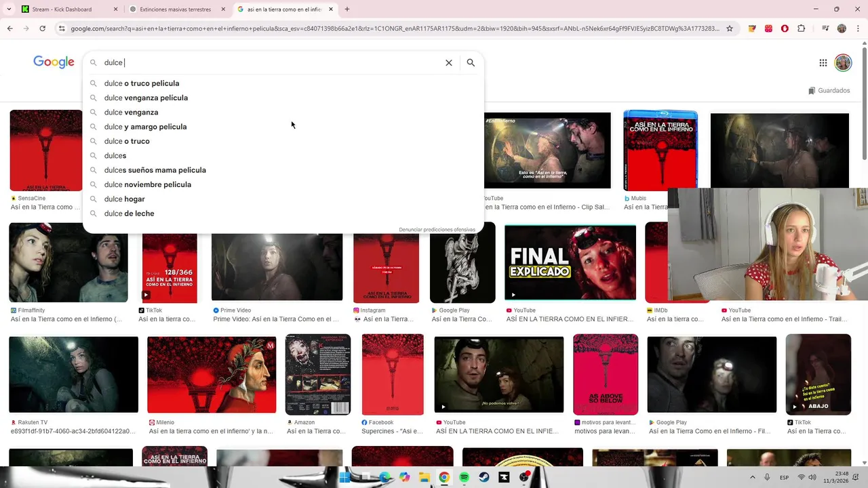
Task: Click Denunciar predicciones ofensivas link
Action: point(437,230)
